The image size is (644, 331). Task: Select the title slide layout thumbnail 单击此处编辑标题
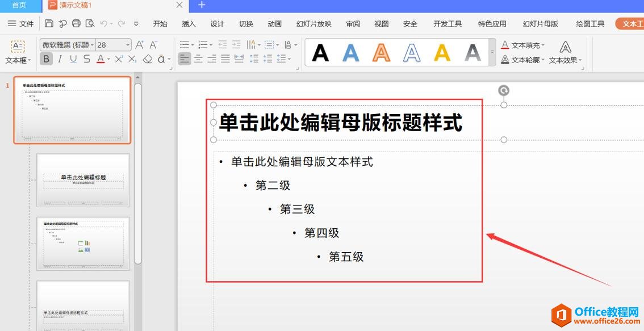(83, 180)
